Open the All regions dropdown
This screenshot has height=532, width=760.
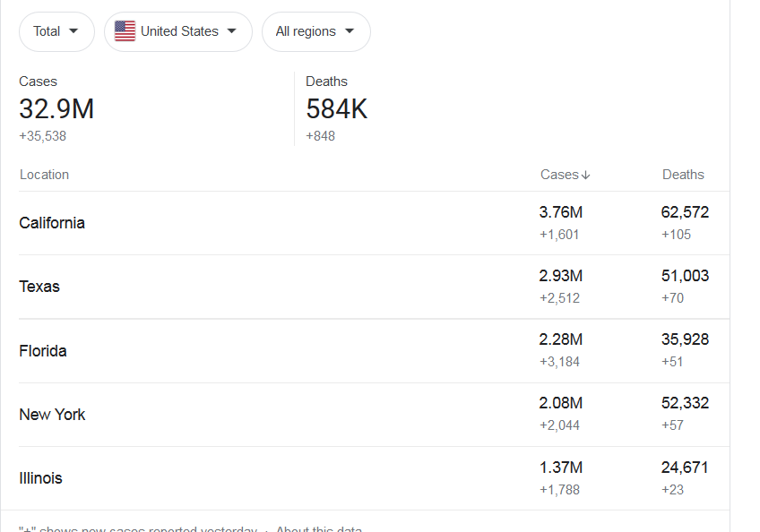tap(316, 31)
